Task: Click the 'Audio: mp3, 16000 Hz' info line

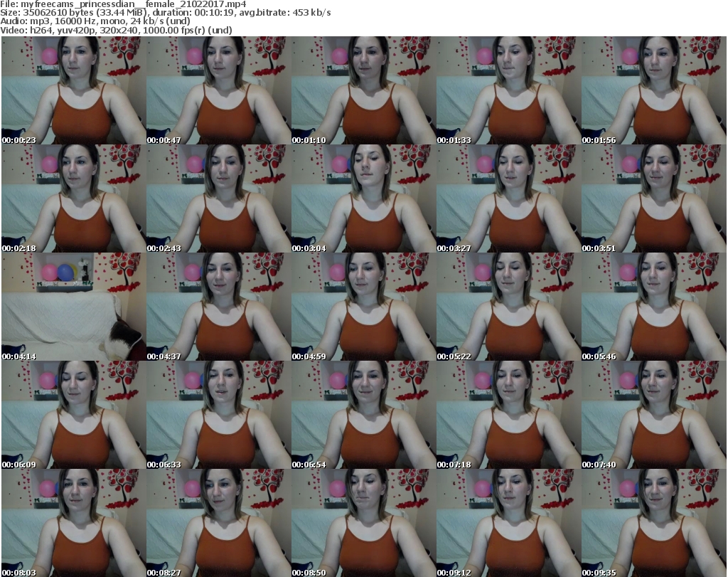Action: [95, 21]
